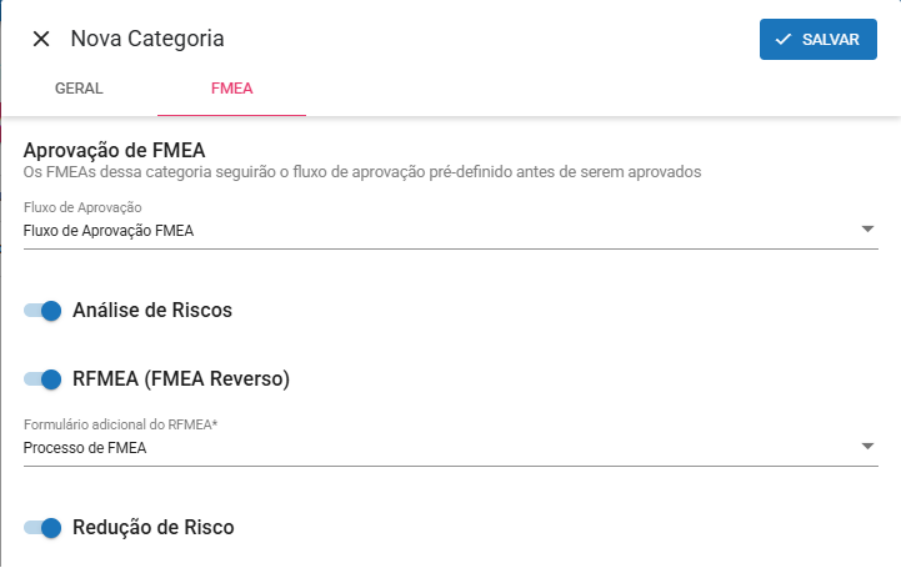Click the Formulário adicional do RFMEA field label
Screen dimensions: 901x567
[121, 424]
